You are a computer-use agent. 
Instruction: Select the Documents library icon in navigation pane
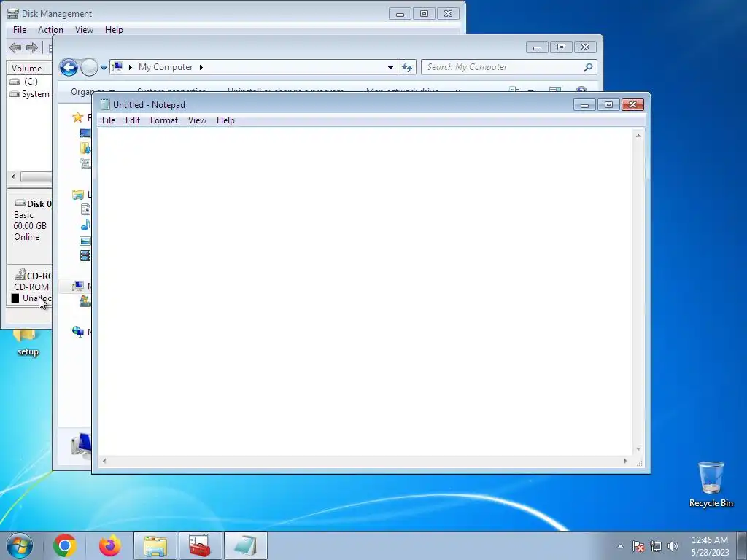click(x=86, y=209)
